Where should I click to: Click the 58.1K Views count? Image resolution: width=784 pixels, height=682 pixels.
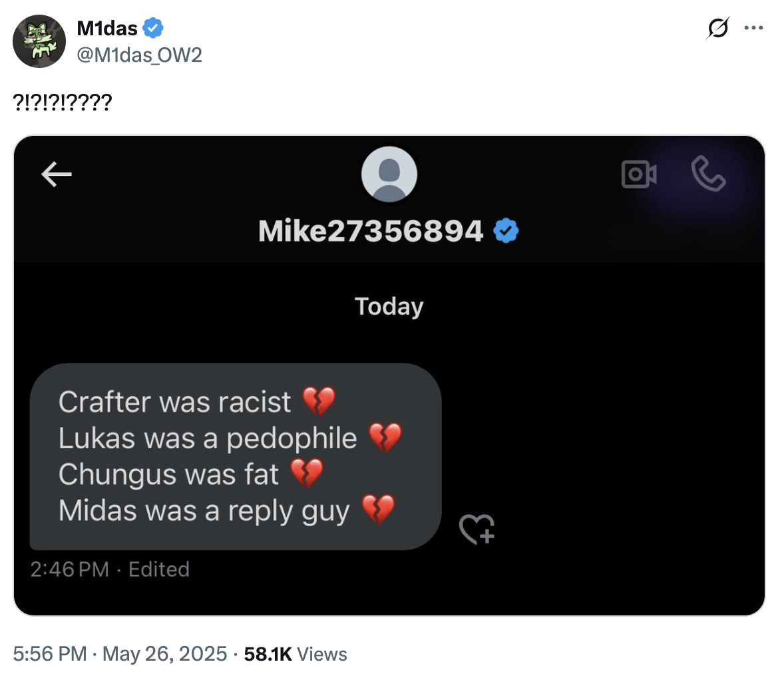pyautogui.click(x=295, y=654)
